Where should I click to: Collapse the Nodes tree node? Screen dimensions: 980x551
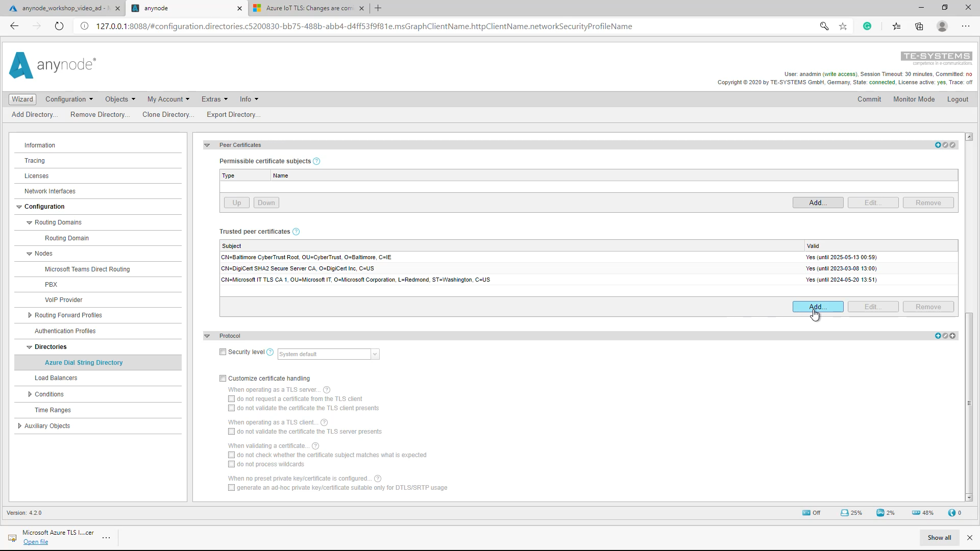[x=29, y=254]
